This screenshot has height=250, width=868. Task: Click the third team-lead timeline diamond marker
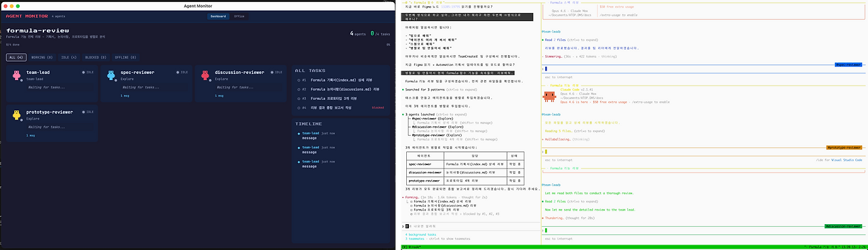(x=298, y=161)
